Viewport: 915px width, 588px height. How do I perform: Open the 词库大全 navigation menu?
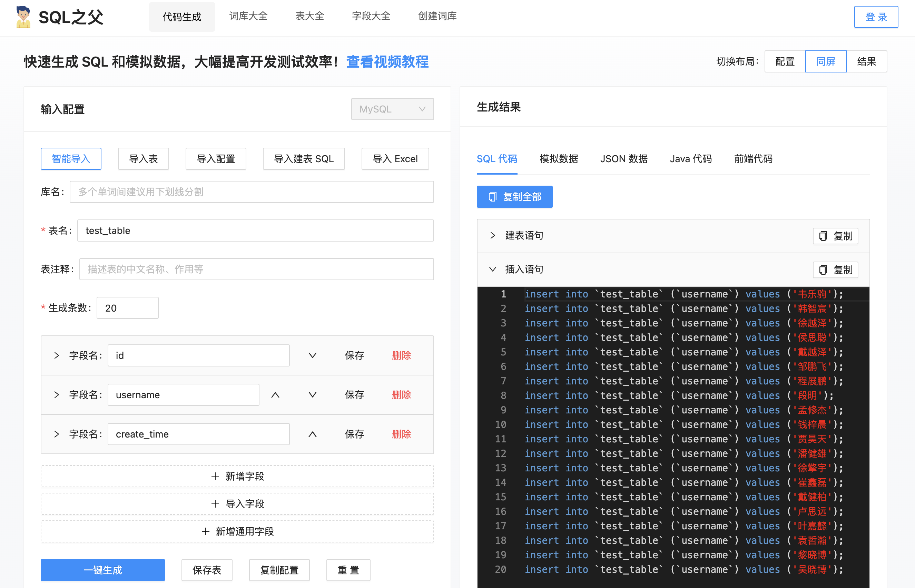(248, 17)
